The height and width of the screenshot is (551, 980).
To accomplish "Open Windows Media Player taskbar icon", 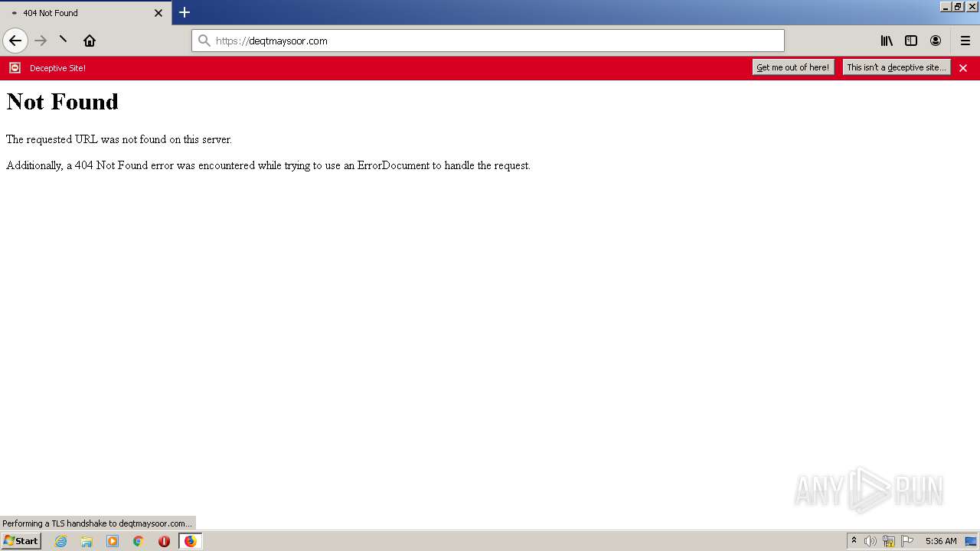I will click(113, 541).
